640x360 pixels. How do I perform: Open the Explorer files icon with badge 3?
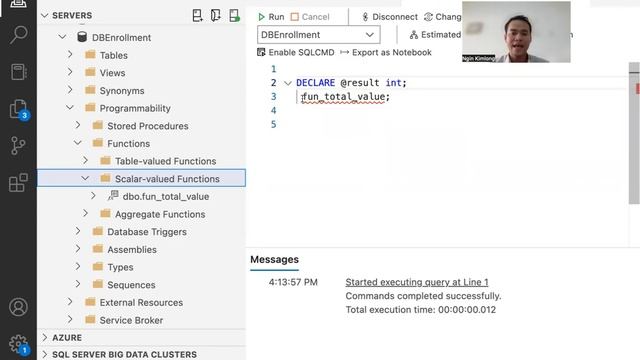(x=19, y=109)
